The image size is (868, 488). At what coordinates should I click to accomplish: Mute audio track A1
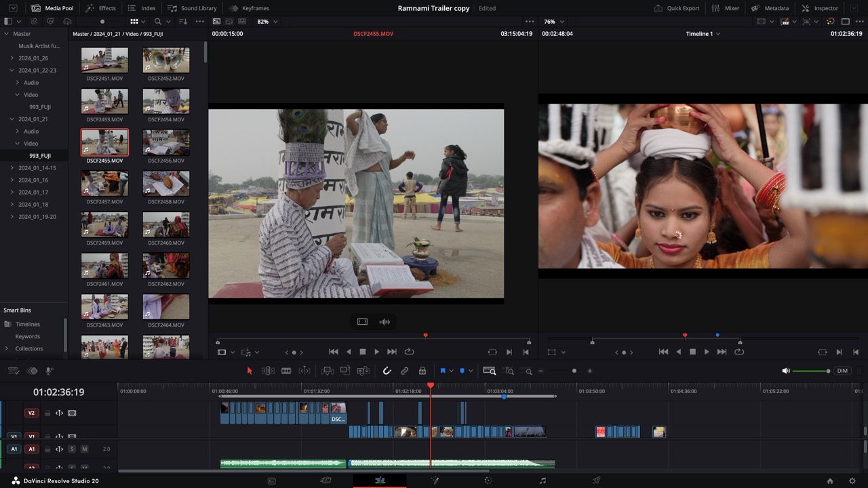(84, 449)
